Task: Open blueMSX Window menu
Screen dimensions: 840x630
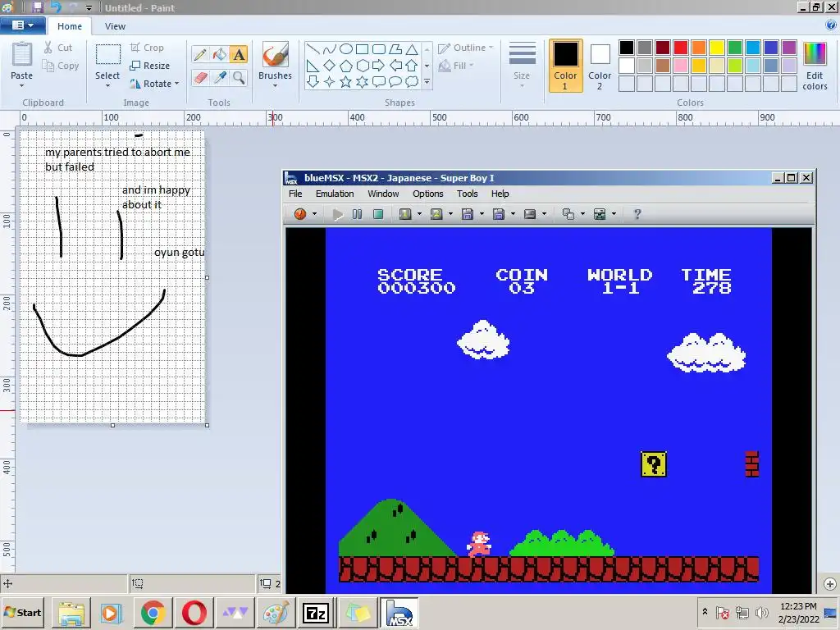Action: [x=383, y=194]
